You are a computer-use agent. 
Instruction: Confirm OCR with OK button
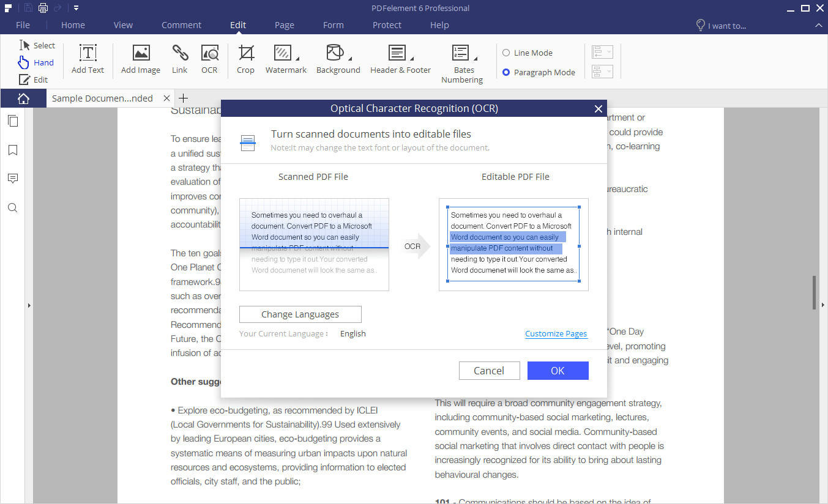[558, 371]
